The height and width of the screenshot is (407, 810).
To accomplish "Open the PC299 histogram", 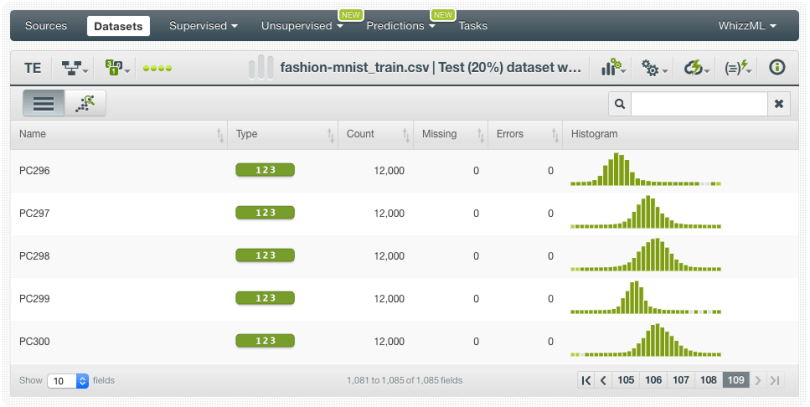I will point(646,297).
